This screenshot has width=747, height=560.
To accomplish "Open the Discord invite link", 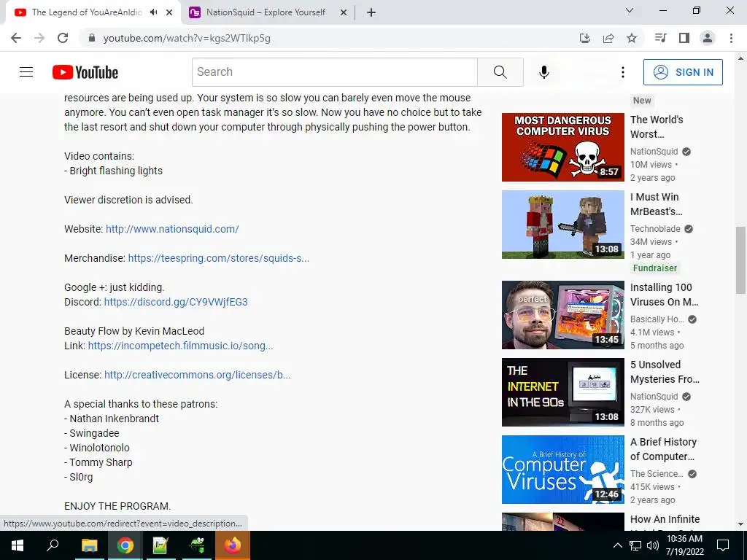I will tap(176, 302).
